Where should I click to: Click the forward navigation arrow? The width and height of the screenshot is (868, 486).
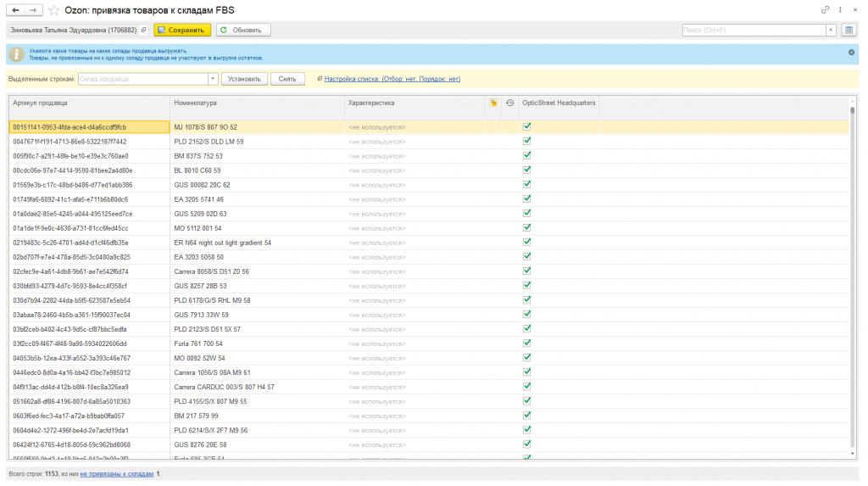[x=34, y=10]
